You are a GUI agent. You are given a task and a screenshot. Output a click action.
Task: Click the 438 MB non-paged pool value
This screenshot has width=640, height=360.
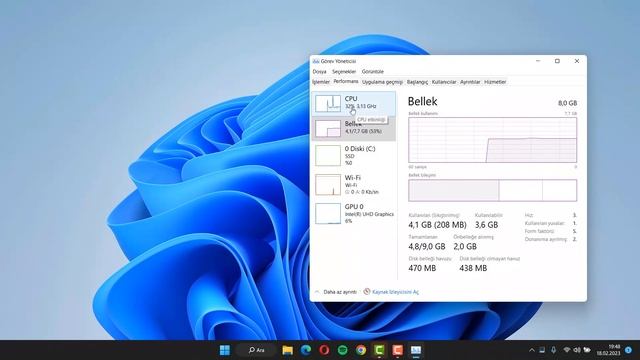pyautogui.click(x=473, y=268)
